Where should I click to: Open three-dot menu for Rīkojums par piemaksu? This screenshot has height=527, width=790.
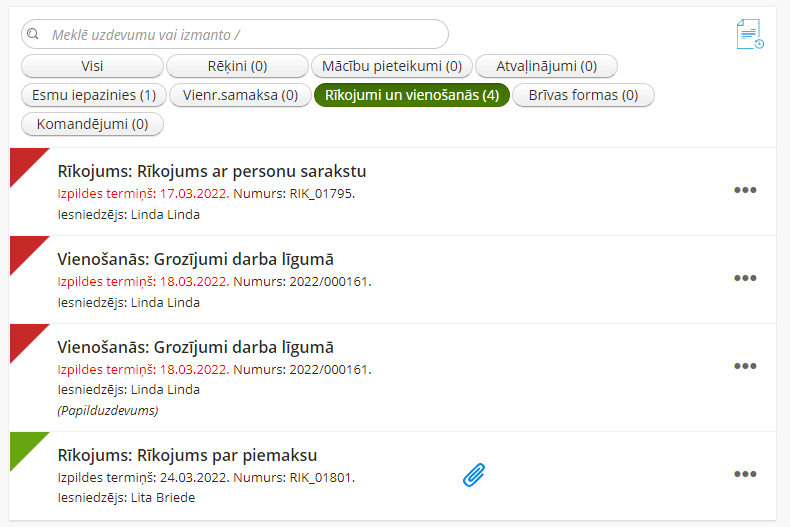[745, 474]
